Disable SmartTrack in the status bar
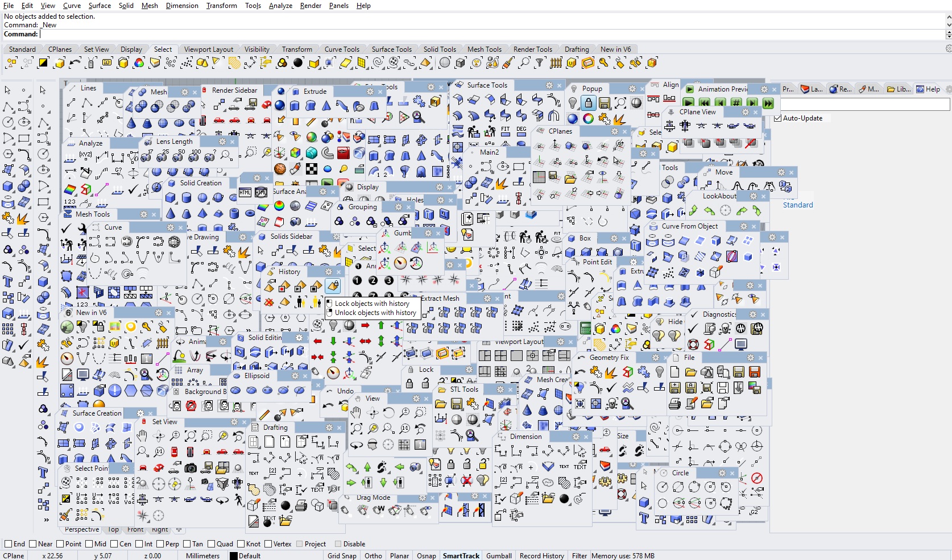The width and height of the screenshot is (952, 560). click(x=461, y=555)
